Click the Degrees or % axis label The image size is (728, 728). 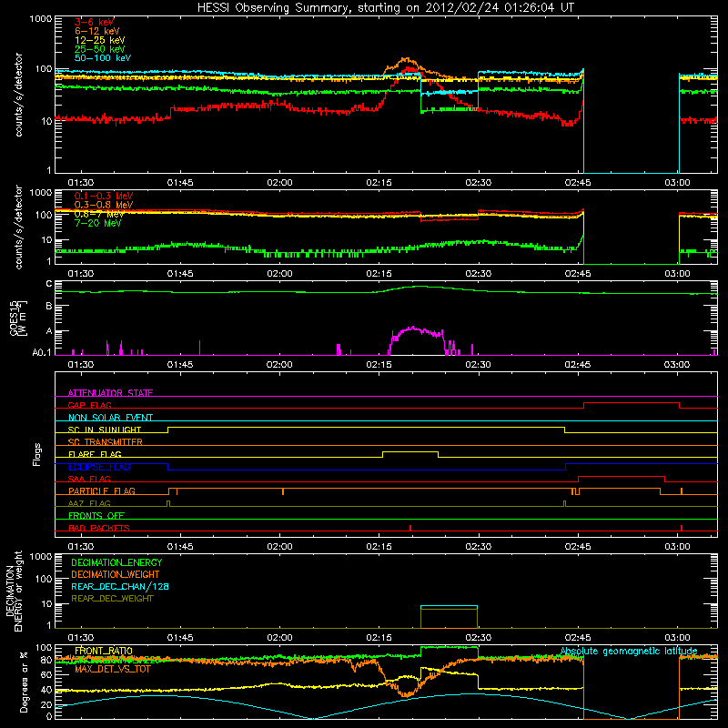pos(24,682)
